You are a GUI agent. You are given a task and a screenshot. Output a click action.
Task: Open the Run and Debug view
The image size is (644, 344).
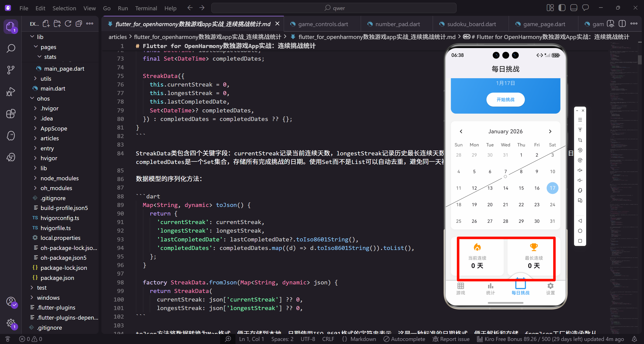click(11, 92)
